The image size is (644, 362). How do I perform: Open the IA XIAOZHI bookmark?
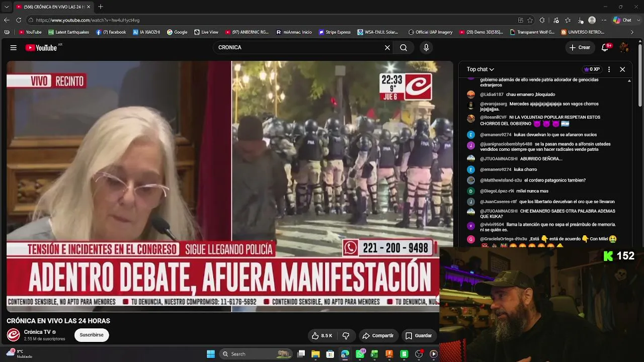pyautogui.click(x=146, y=32)
